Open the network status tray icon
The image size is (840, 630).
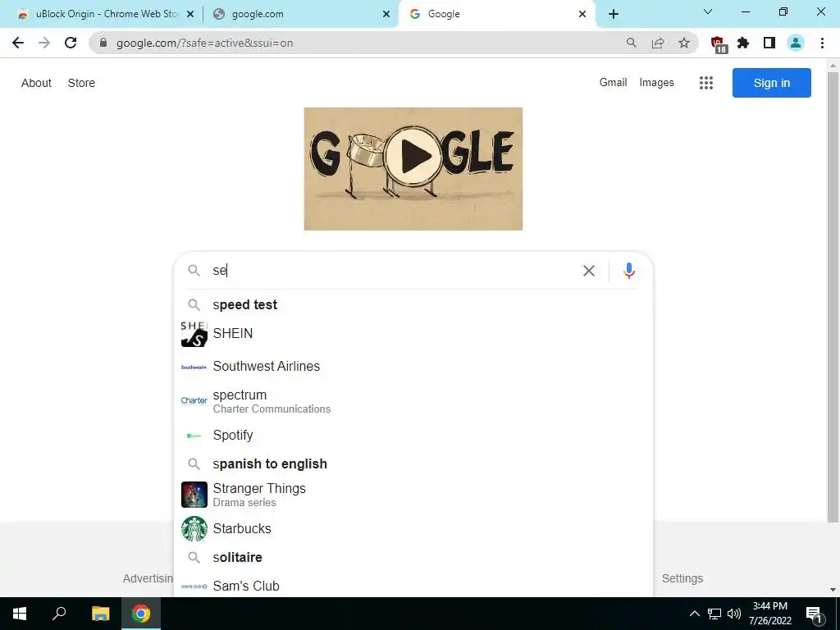(714, 614)
